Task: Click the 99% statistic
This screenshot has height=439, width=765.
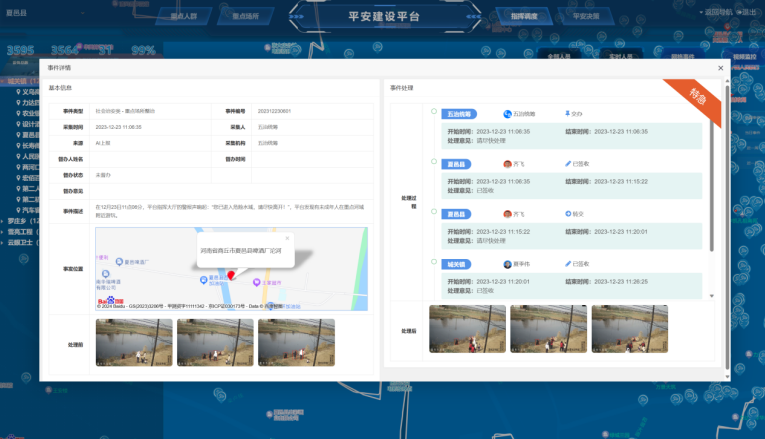Action: click(143, 50)
